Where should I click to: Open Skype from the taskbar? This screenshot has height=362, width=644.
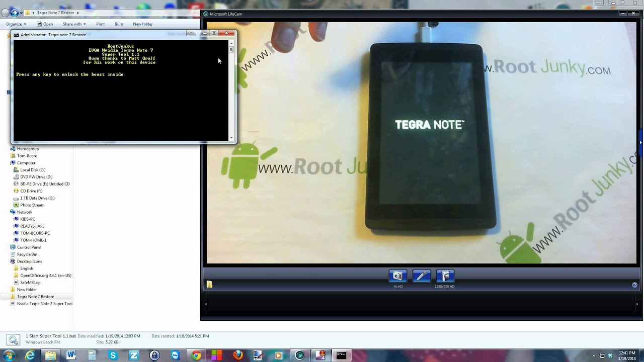coord(113,355)
